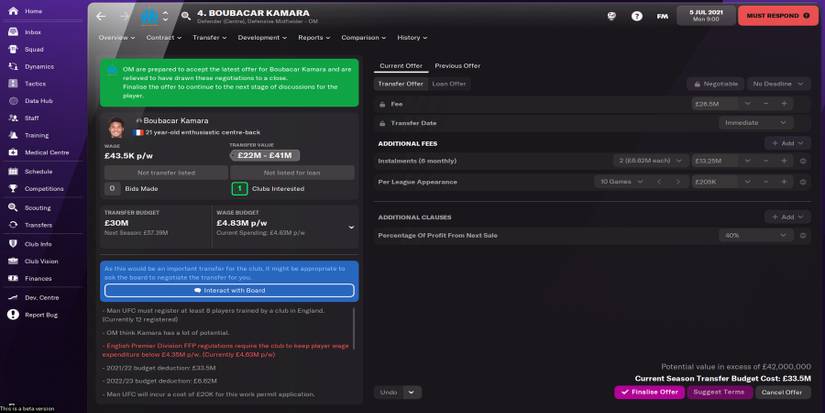Open the help question mark icon
The height and width of the screenshot is (413, 825).
pos(637,16)
